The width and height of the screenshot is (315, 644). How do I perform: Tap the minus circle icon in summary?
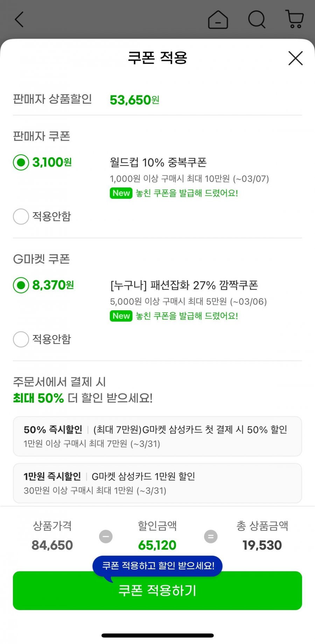pos(106,536)
